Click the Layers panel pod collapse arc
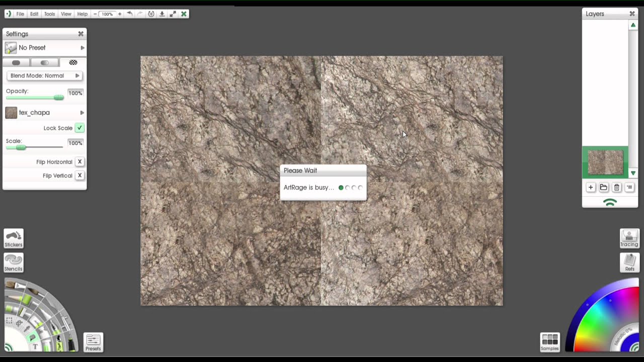The height and width of the screenshot is (362, 644). (x=610, y=202)
